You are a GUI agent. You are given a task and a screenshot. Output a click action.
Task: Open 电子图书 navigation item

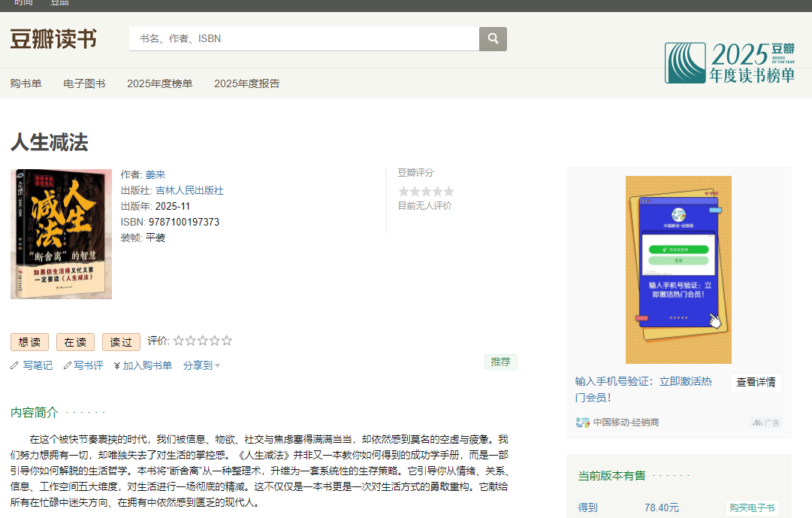pyautogui.click(x=84, y=83)
